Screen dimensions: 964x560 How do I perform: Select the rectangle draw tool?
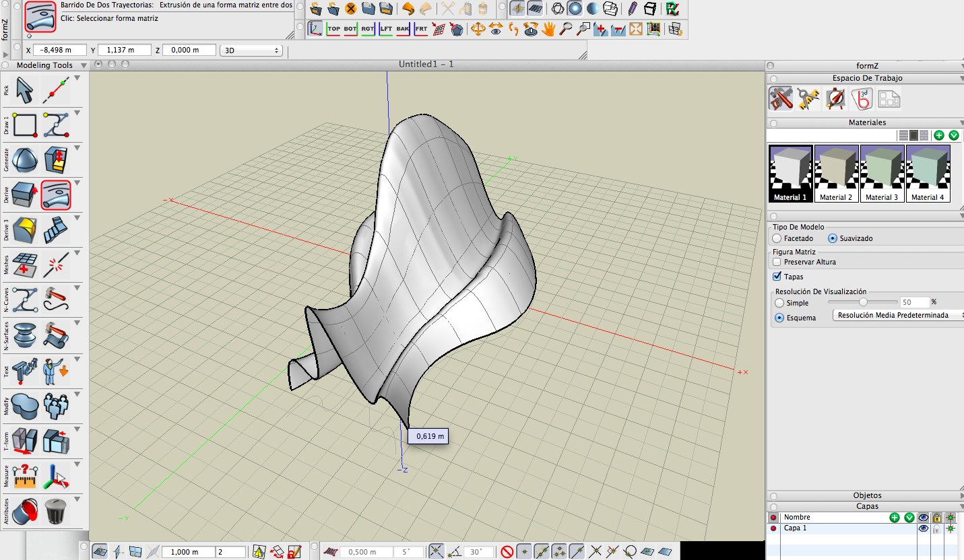24,125
